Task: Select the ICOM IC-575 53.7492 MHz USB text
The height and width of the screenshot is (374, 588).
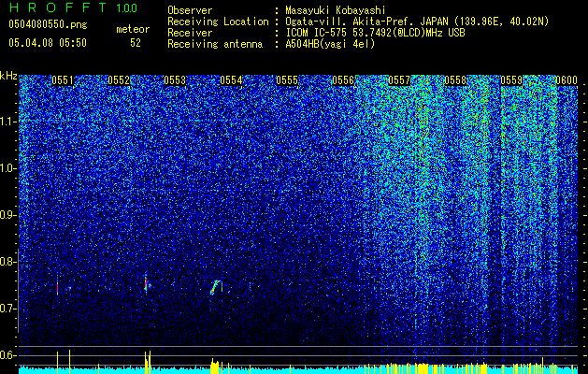Action: 375,33
